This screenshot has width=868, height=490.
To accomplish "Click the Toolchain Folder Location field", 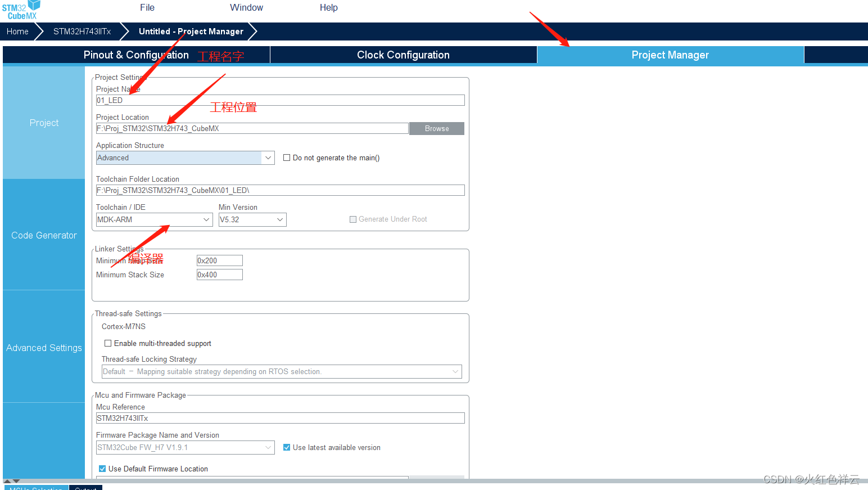I will 280,190.
